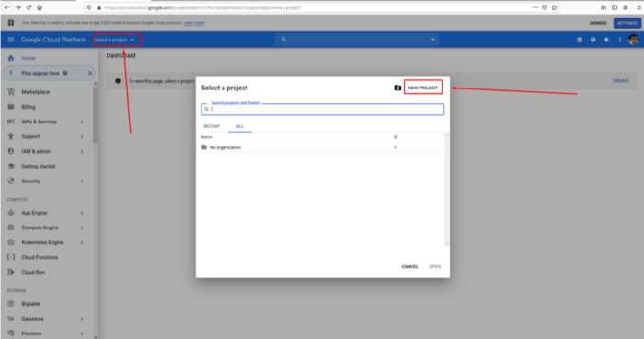Click the Kubernetes Engine icon
The height and width of the screenshot is (339, 644).
11,242
